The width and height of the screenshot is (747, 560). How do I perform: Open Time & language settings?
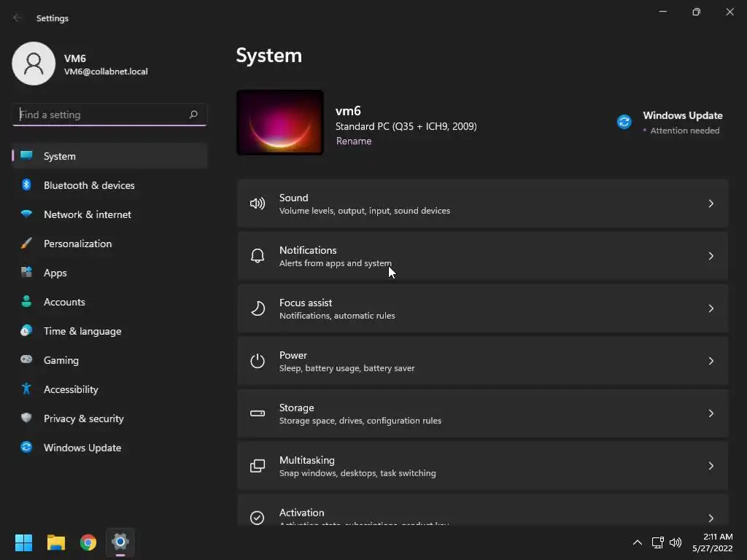(x=109, y=331)
